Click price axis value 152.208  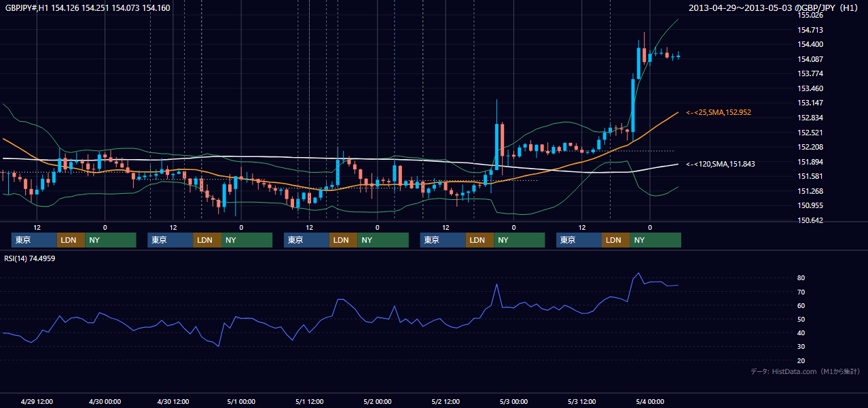pos(810,147)
